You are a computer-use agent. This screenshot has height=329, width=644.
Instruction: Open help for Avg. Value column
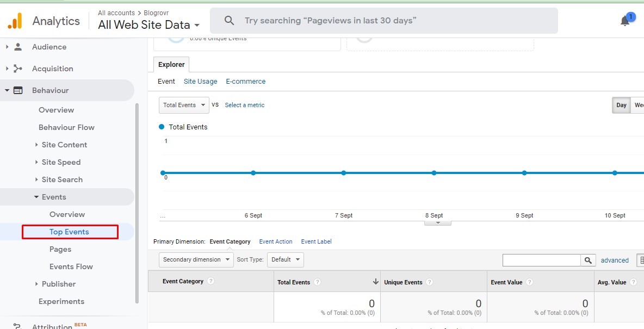pos(633,282)
